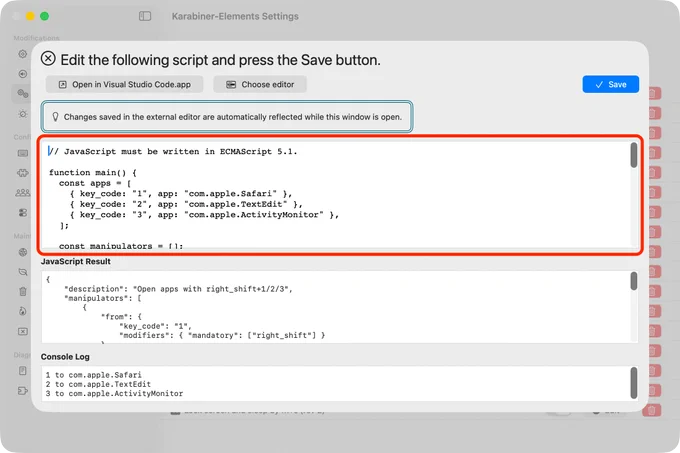Open Function Keys icon in the sidebar
This screenshot has width=680, height=453.
[x=23, y=74]
